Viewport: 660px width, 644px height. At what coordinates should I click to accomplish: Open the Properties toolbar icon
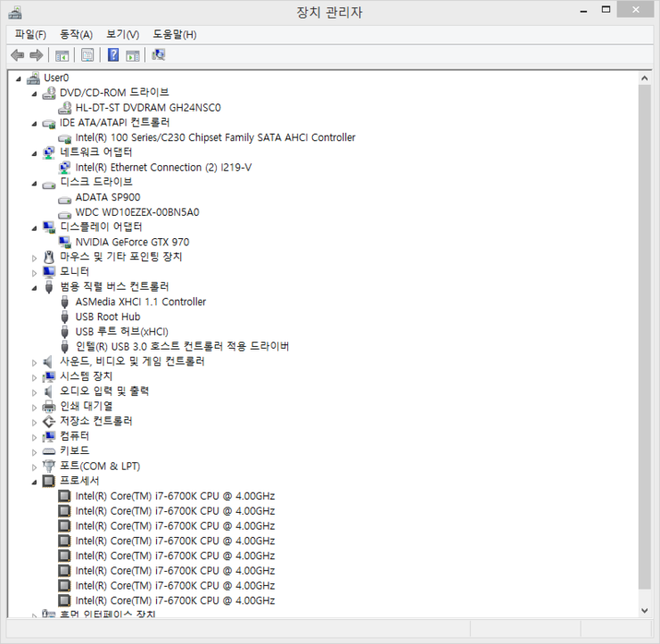(x=87, y=55)
